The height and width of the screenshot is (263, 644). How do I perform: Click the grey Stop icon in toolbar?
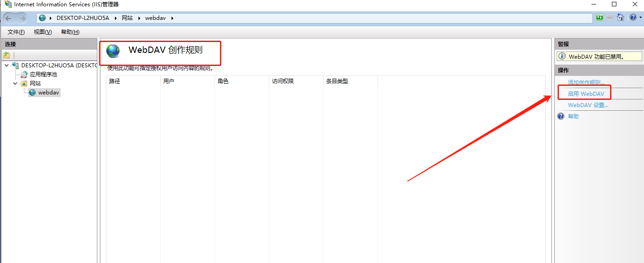pos(610,18)
